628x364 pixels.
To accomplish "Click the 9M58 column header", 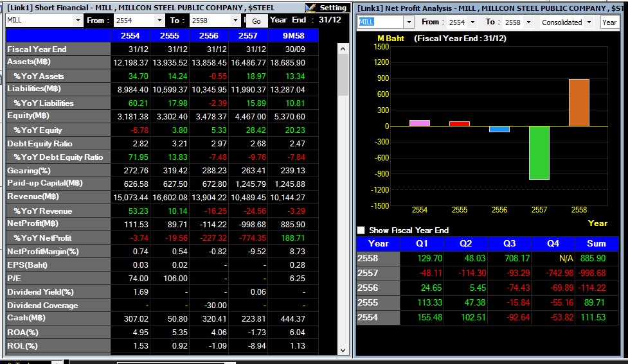I will [293, 35].
